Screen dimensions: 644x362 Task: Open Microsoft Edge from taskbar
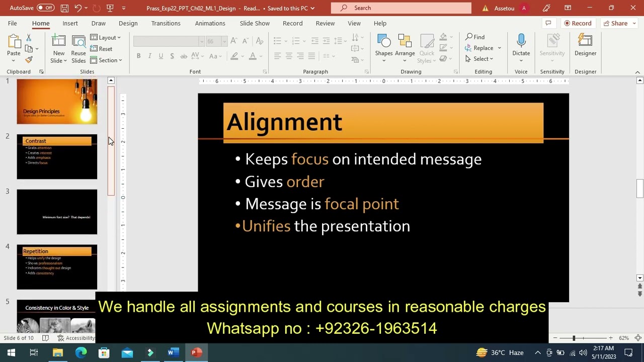tap(81, 352)
